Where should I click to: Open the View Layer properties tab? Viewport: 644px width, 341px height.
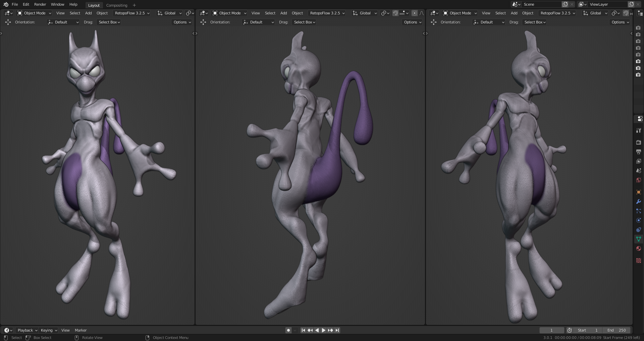tap(639, 161)
